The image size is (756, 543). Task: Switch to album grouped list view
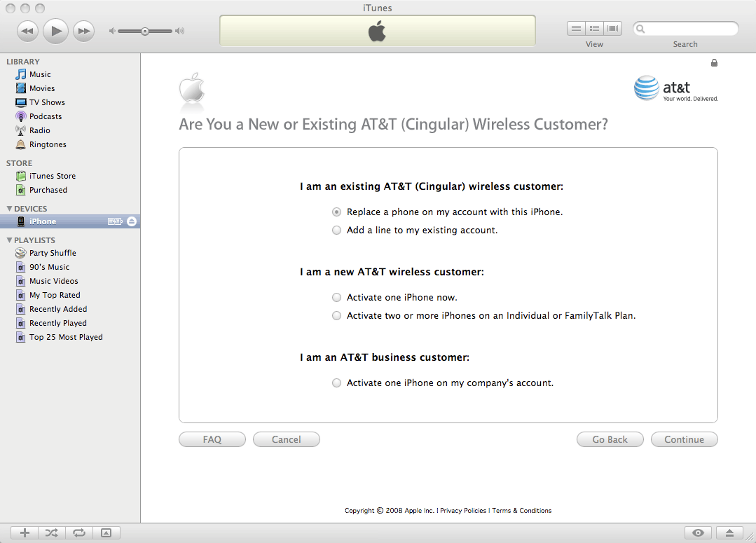click(x=594, y=29)
